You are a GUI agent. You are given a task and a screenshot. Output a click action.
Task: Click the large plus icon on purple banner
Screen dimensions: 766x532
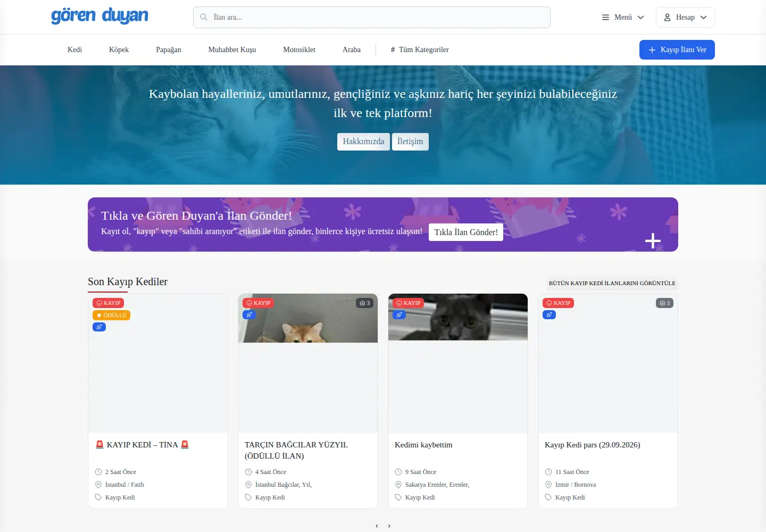pyautogui.click(x=653, y=241)
